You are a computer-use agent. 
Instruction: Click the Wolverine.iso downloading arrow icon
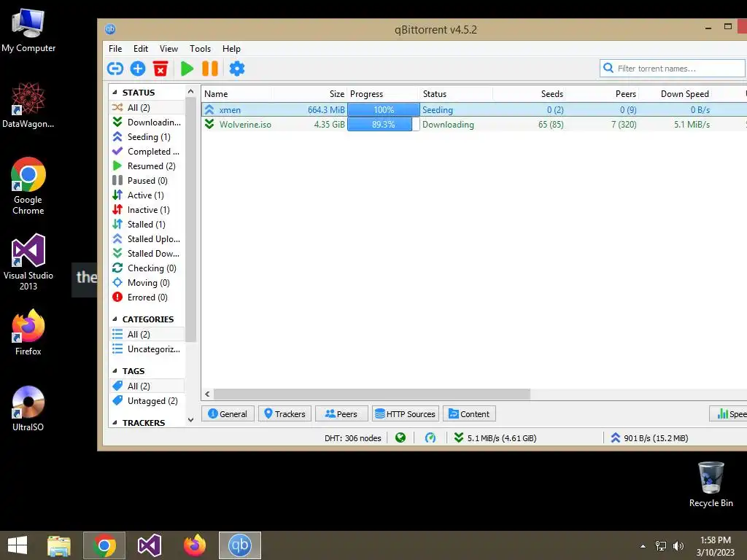[x=209, y=124]
